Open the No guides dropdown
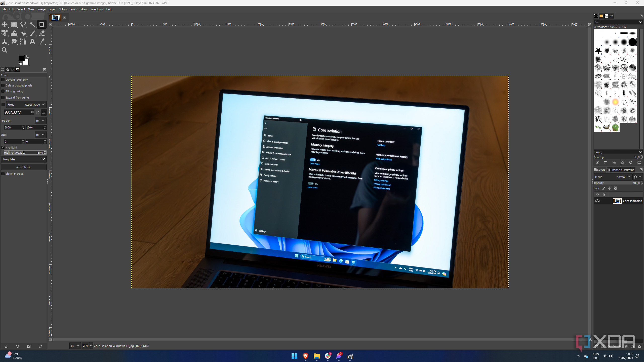 [24, 159]
